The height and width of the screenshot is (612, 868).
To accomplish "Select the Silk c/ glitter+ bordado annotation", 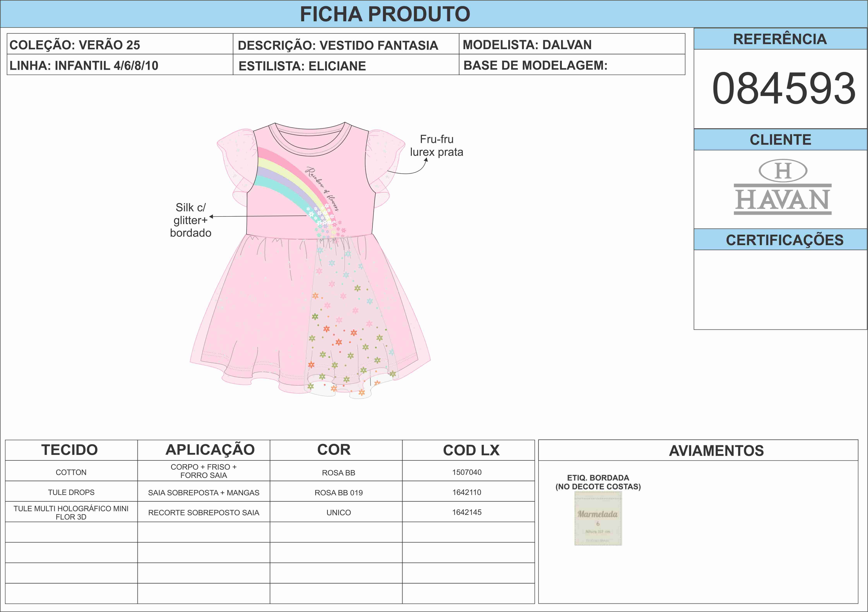I will [x=190, y=220].
